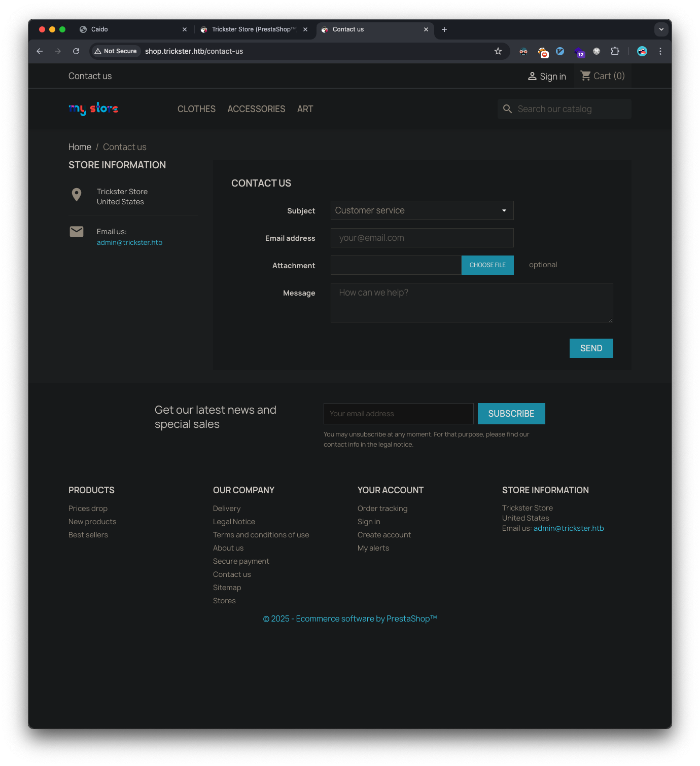Click the admin@trickster.htb email link in sidebar

tap(129, 243)
